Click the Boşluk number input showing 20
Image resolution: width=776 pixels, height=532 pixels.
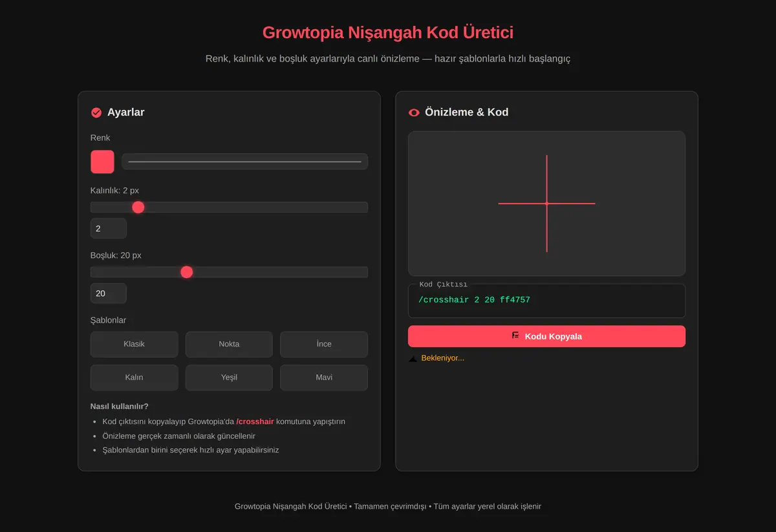point(108,293)
